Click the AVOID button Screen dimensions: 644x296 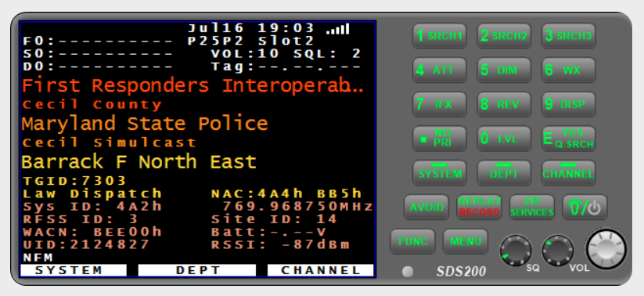tap(426, 208)
